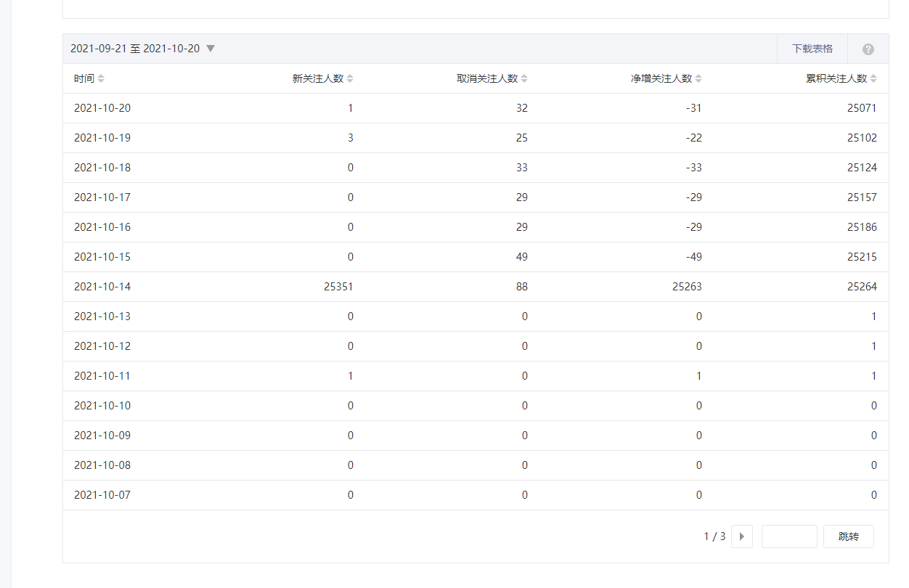Focus the page number input box
909x588 pixels.
(789, 536)
